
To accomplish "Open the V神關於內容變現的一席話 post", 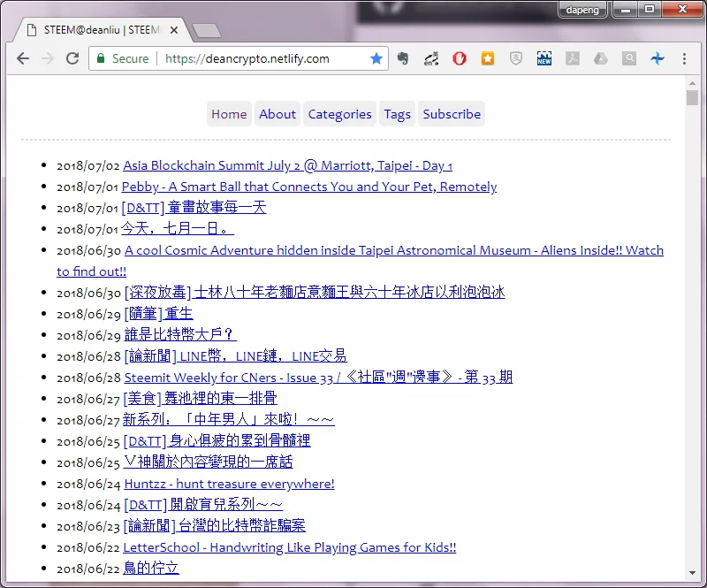I will pos(208,462).
